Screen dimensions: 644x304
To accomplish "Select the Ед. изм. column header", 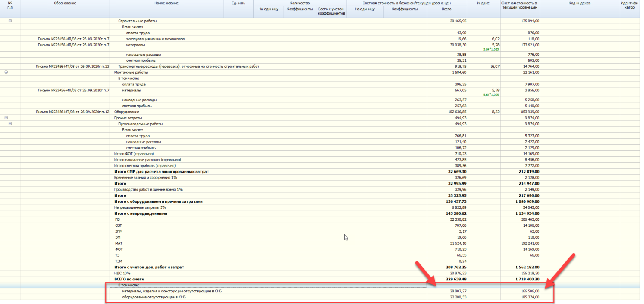I will (238, 3).
